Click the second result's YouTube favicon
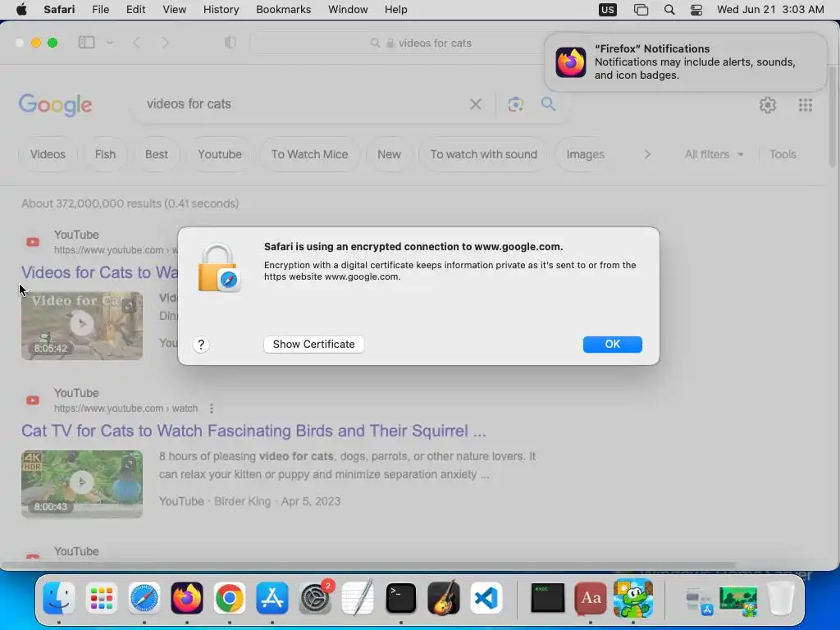 [x=33, y=400]
